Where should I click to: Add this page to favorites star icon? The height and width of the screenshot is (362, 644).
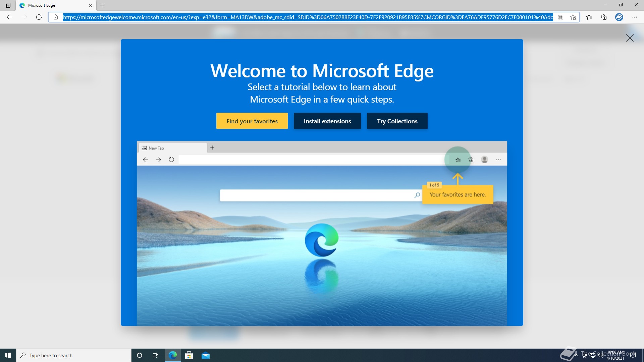pos(573,17)
